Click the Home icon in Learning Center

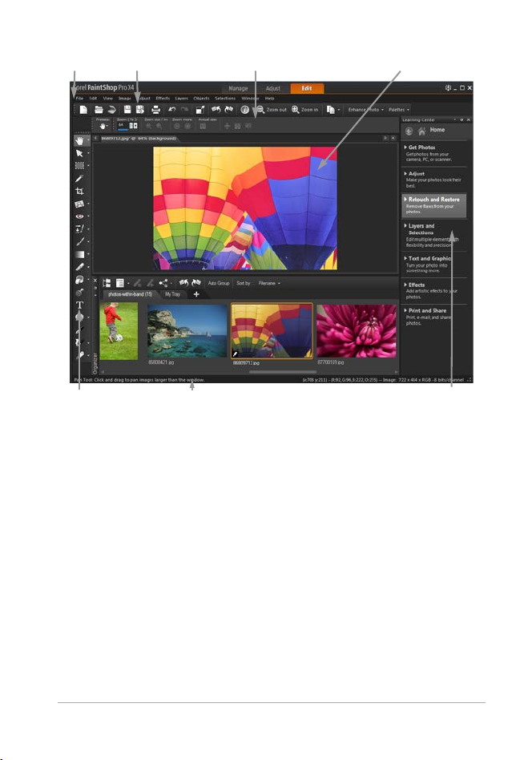(422, 131)
